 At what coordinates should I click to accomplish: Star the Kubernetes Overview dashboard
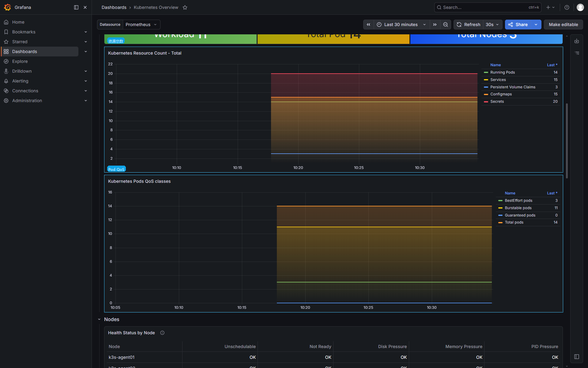[x=185, y=7]
